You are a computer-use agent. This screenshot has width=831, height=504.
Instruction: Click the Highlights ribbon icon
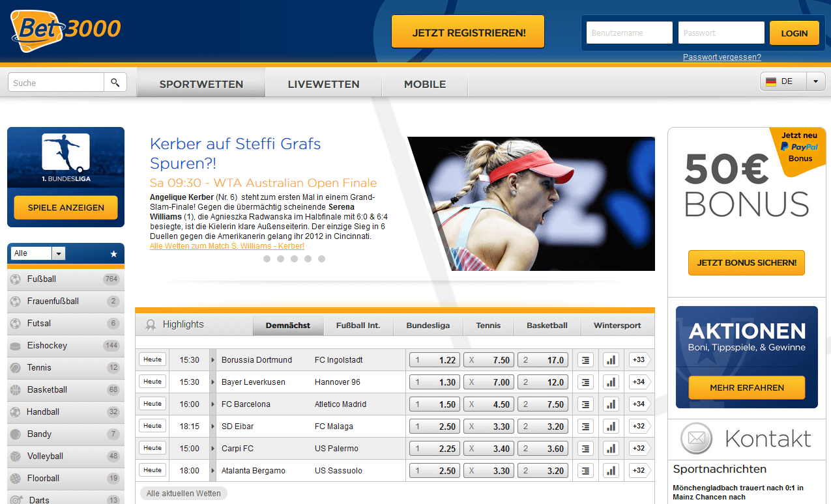(151, 324)
